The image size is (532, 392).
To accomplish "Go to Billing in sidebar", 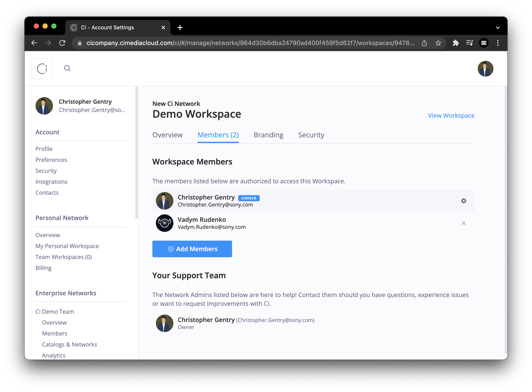I will [44, 268].
